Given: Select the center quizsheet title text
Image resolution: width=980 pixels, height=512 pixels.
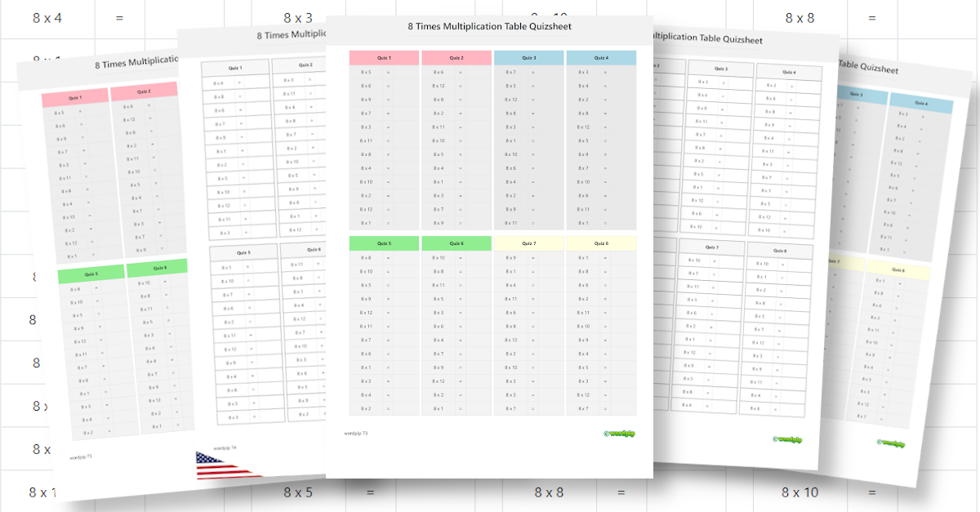Looking at the screenshot, I should [x=489, y=26].
